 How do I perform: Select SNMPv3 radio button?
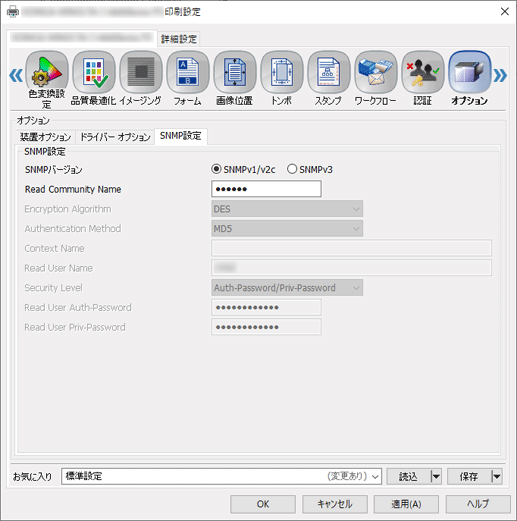[x=292, y=169]
